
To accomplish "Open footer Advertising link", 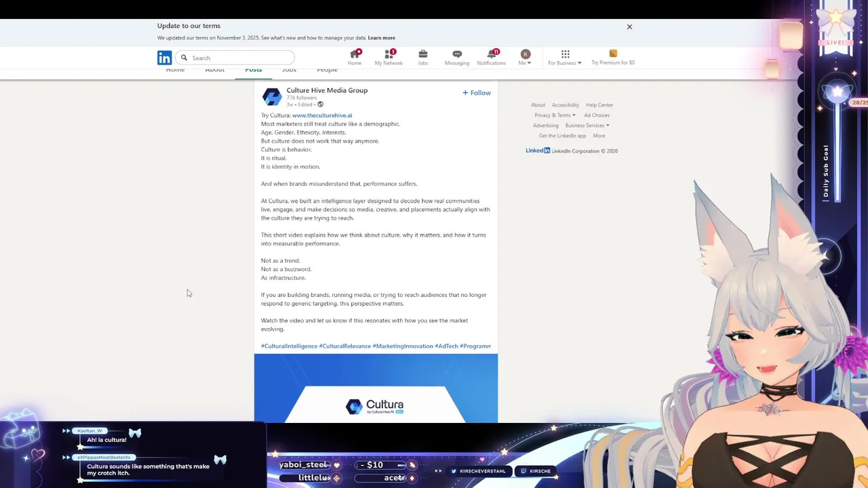I will (546, 125).
